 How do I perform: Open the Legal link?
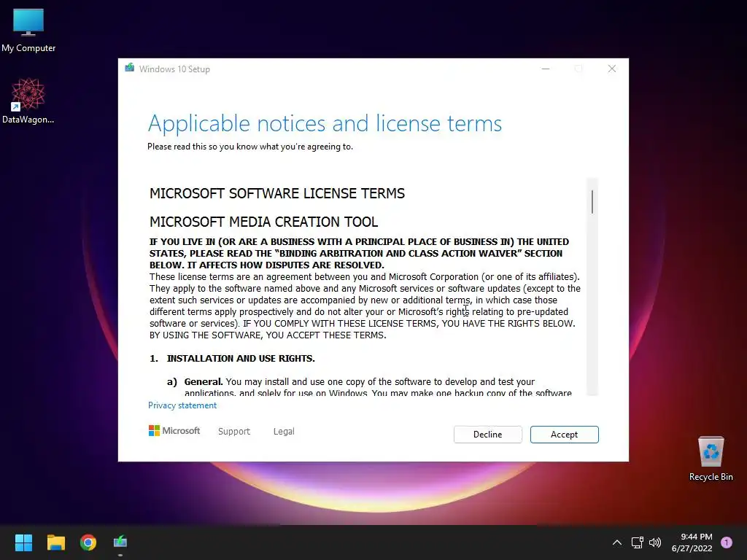pos(284,432)
